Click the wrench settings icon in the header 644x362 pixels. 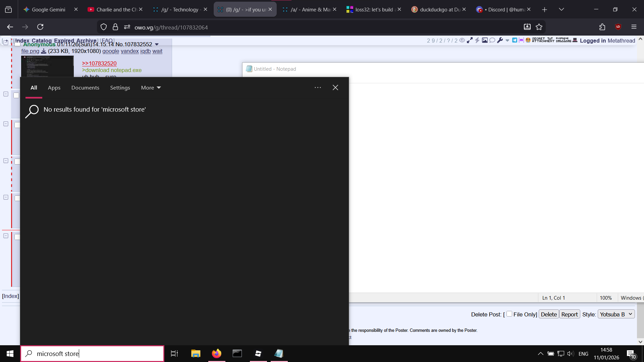point(500,40)
